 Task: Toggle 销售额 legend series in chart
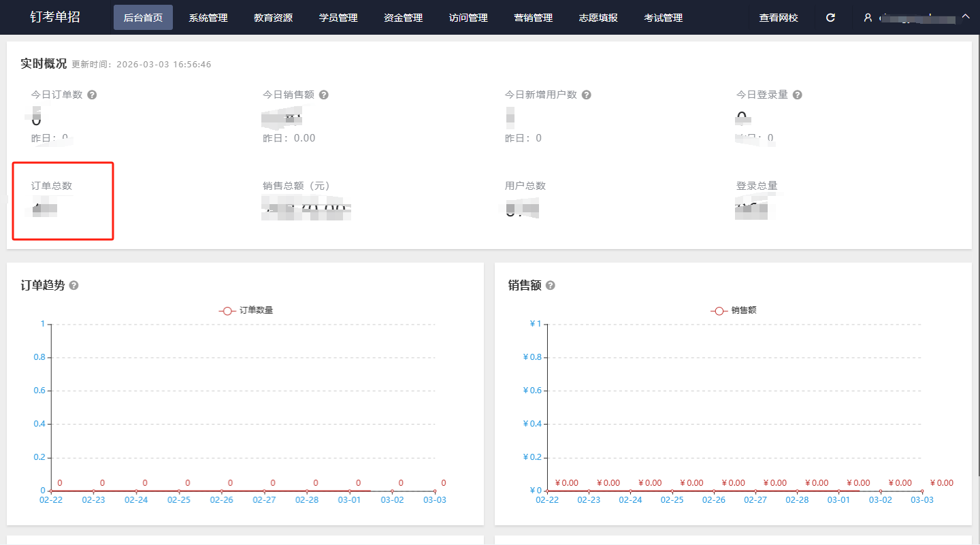pos(734,310)
